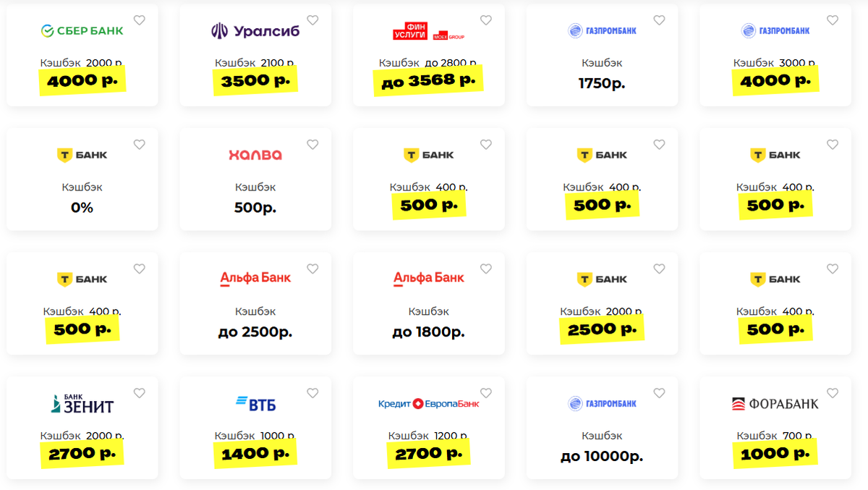The width and height of the screenshot is (868, 490).
Task: Favorite the ВТБ cashback card
Action: (312, 393)
